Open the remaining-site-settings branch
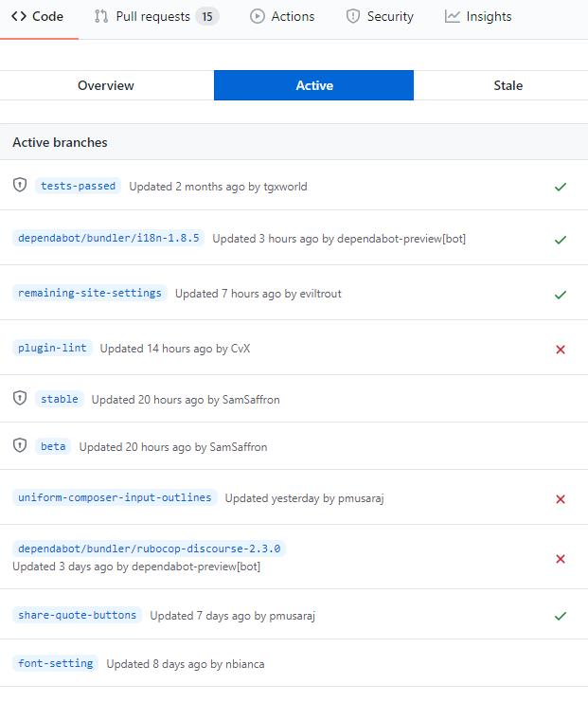The image size is (588, 702). pyautogui.click(x=90, y=293)
